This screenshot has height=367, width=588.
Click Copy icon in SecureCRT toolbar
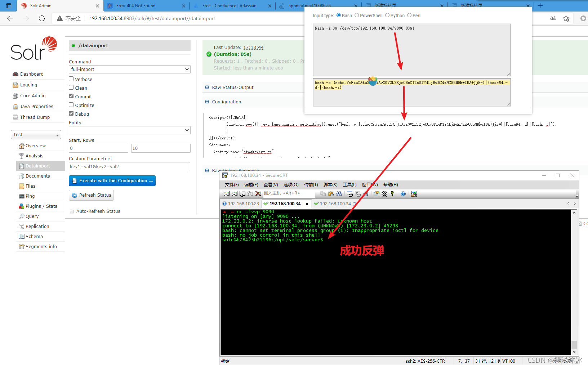323,194
